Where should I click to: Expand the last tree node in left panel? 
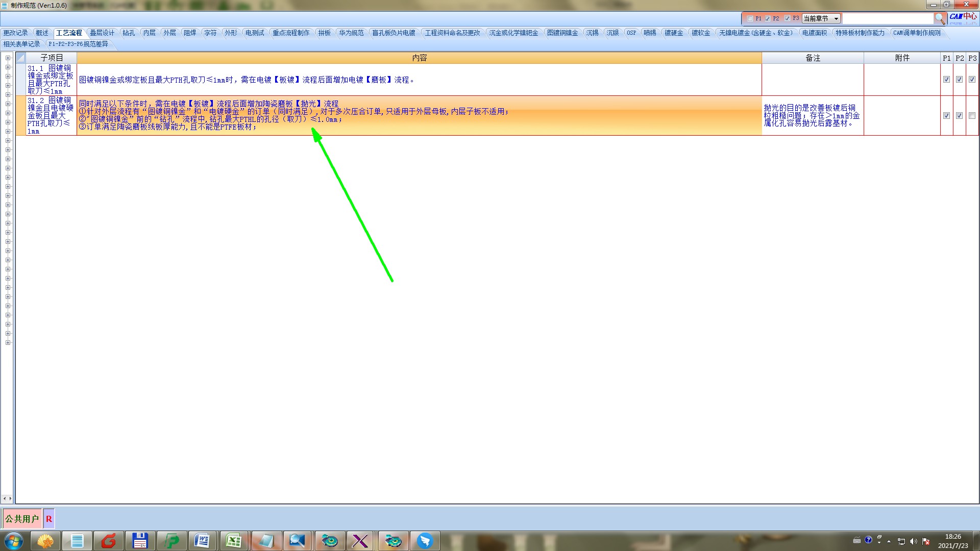pyautogui.click(x=8, y=342)
